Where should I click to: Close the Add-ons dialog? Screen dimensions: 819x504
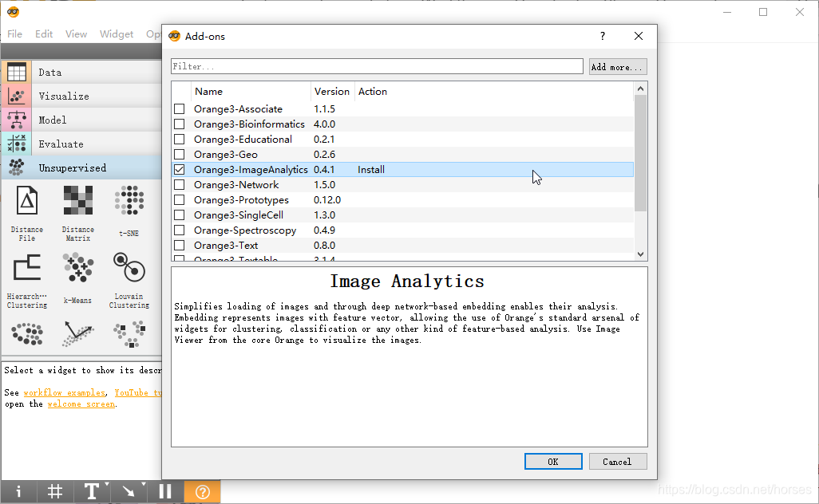(639, 36)
